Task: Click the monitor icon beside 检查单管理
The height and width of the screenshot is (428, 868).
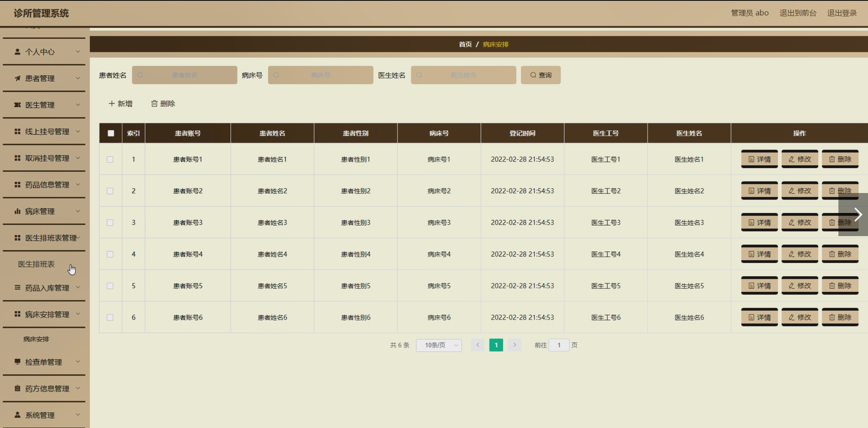Action: pyautogui.click(x=17, y=361)
